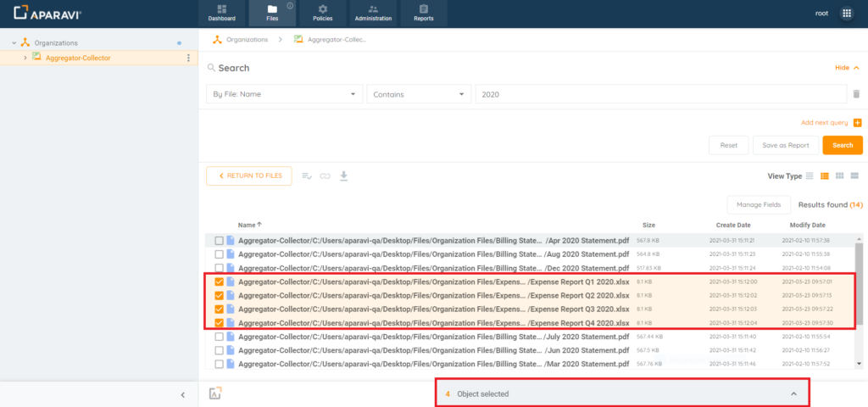
Task: Open the By File: Name dropdown
Action: coord(285,94)
